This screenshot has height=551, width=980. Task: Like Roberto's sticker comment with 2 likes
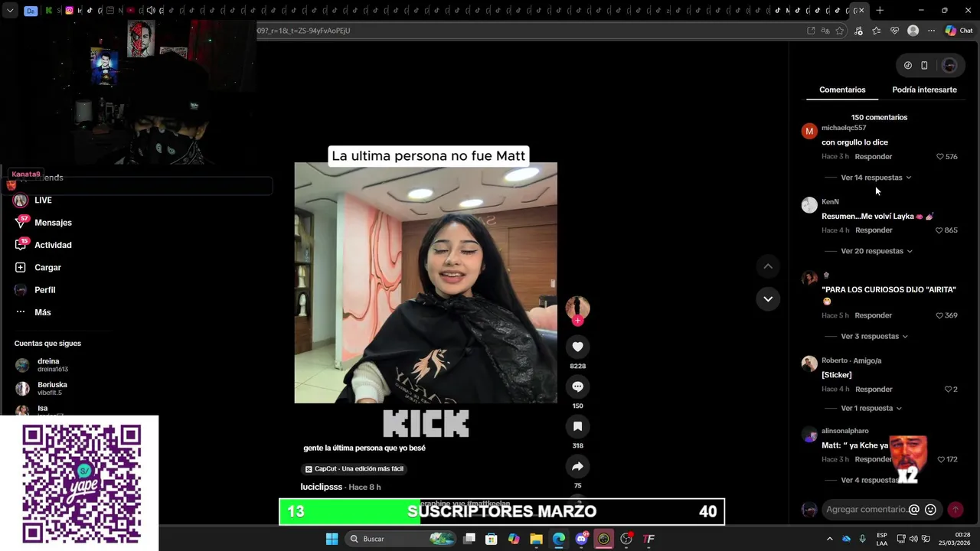click(x=948, y=390)
